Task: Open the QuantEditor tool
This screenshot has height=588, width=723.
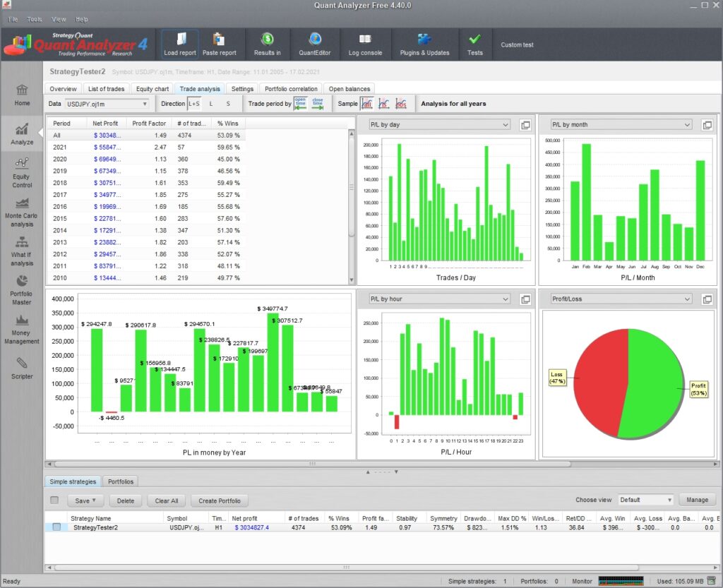Action: tap(315, 44)
